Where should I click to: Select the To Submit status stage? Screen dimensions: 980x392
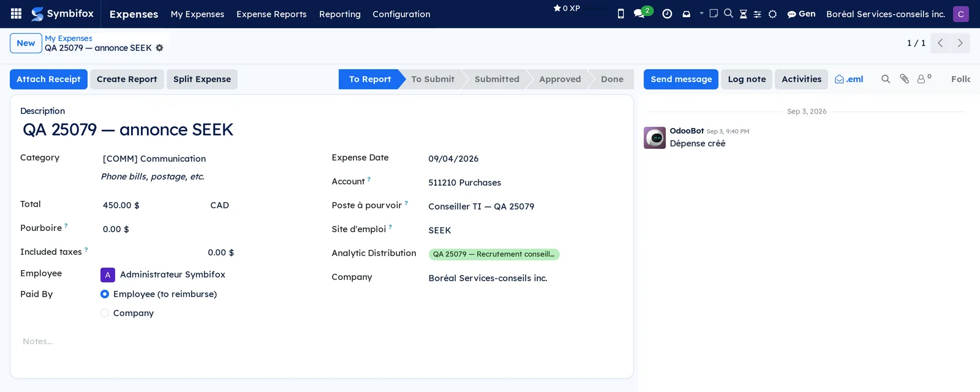click(x=432, y=79)
